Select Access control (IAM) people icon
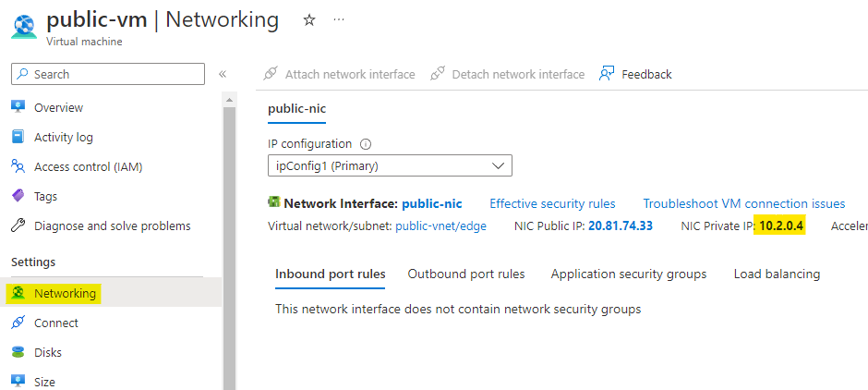 point(18,166)
